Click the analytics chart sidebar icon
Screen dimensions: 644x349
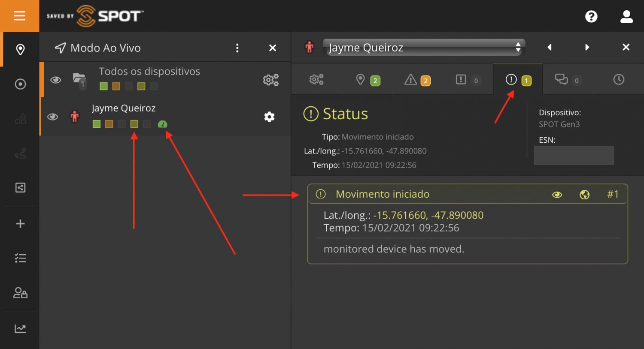point(20,328)
